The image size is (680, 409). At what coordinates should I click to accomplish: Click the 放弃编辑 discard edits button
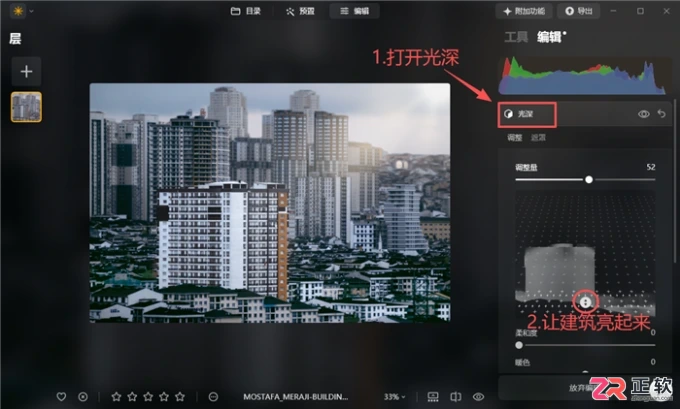click(585, 387)
